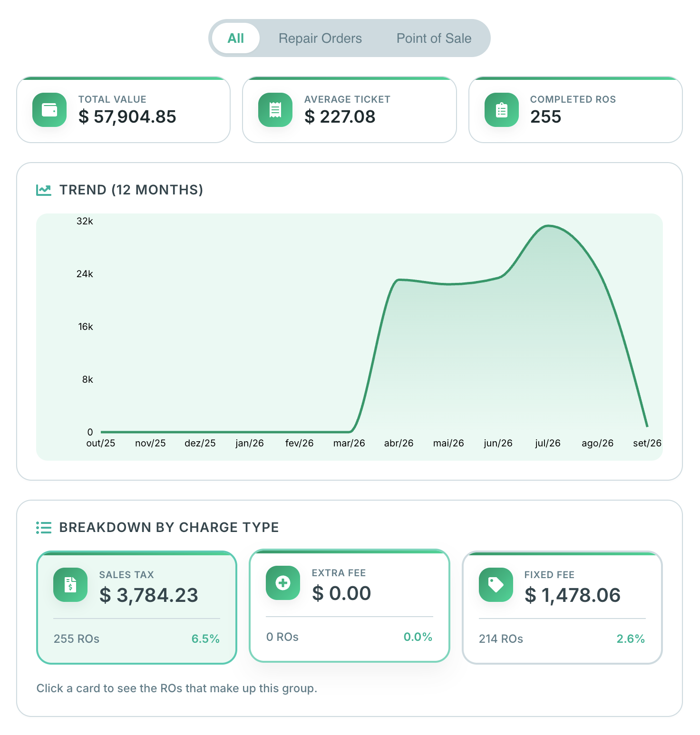Switch to Point of Sale filter

tap(434, 38)
